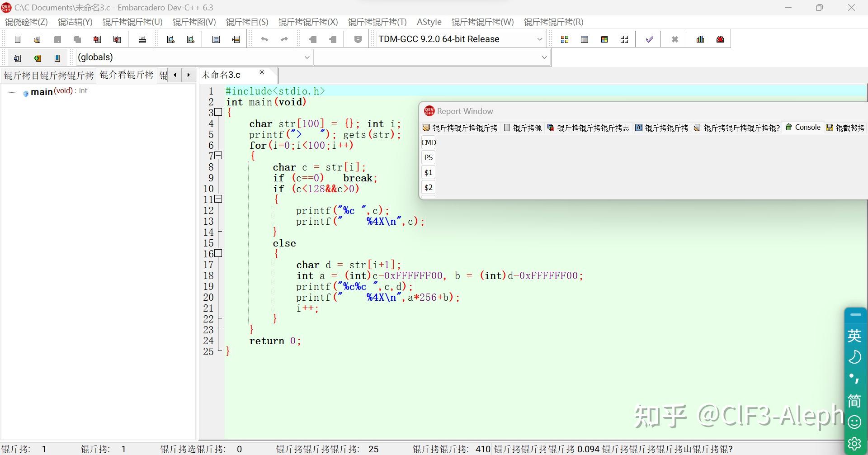Viewport: 868px width, 455px height.
Task: Click the Add to project green plus icon
Action: point(38,58)
